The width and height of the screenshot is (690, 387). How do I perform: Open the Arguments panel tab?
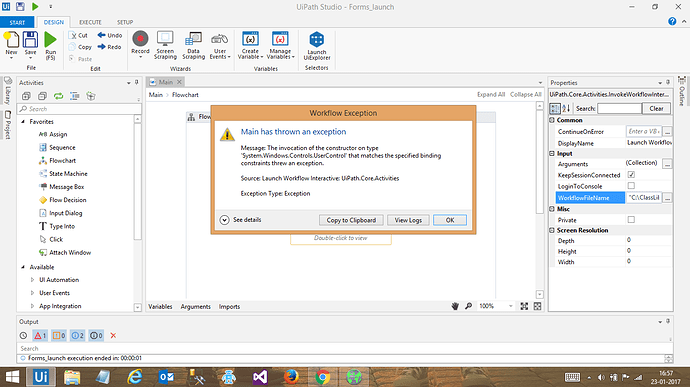[195, 306]
